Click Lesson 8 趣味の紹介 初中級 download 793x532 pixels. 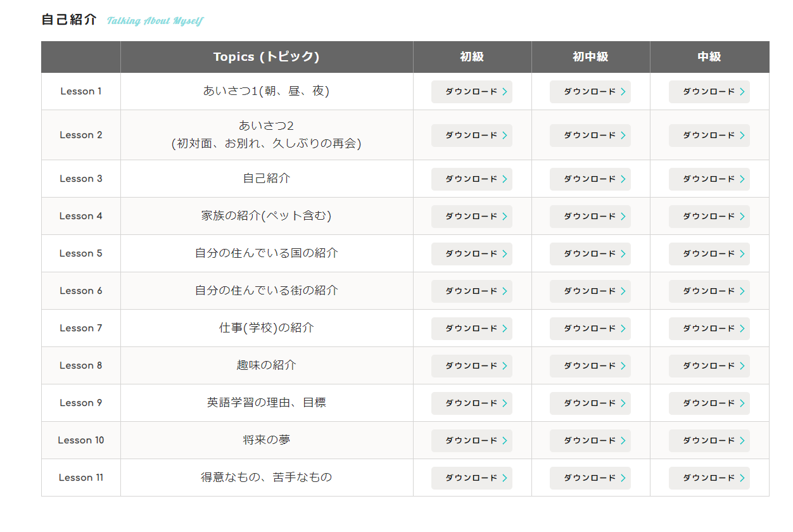[590, 366]
